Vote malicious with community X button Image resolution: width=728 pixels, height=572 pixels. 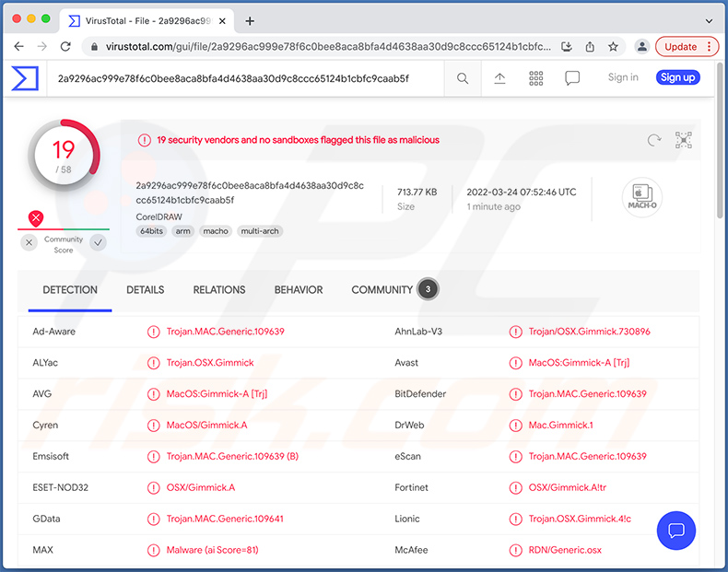click(29, 242)
